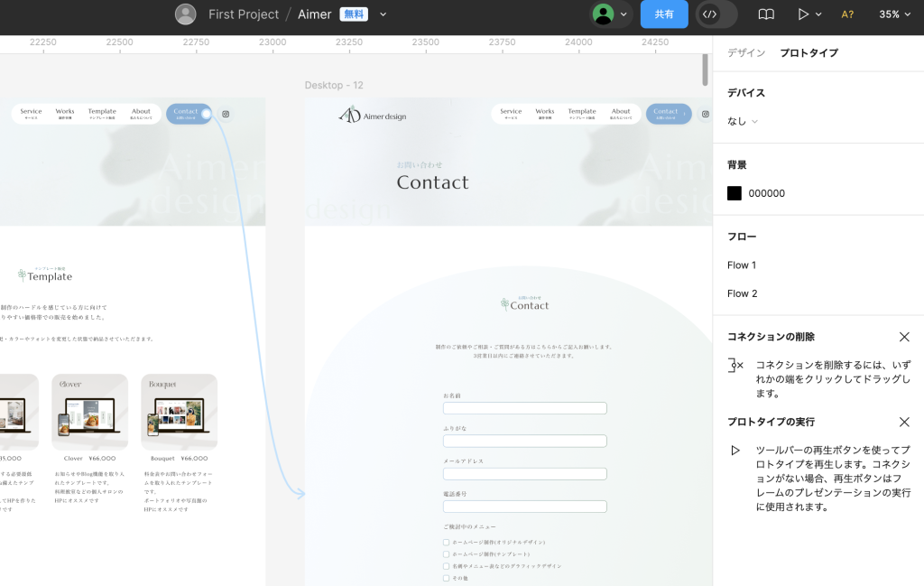Image resolution: width=924 pixels, height=586 pixels.
Task: Check the その他 checkbox
Action: pyautogui.click(x=446, y=578)
